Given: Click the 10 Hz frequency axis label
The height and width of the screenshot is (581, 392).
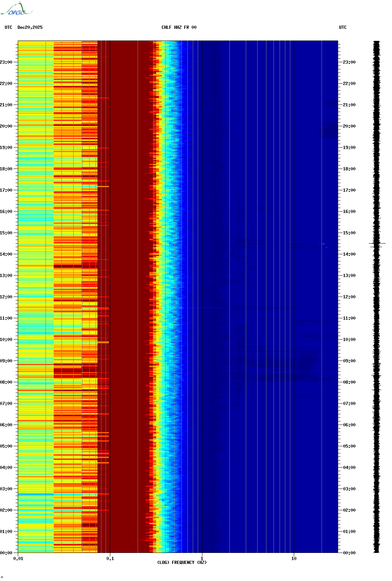Looking at the screenshot, I should pyautogui.click(x=294, y=559).
